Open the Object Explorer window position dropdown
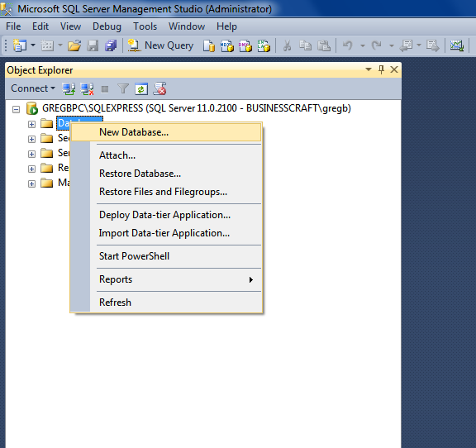Image resolution: width=476 pixels, height=448 pixels. tap(369, 69)
